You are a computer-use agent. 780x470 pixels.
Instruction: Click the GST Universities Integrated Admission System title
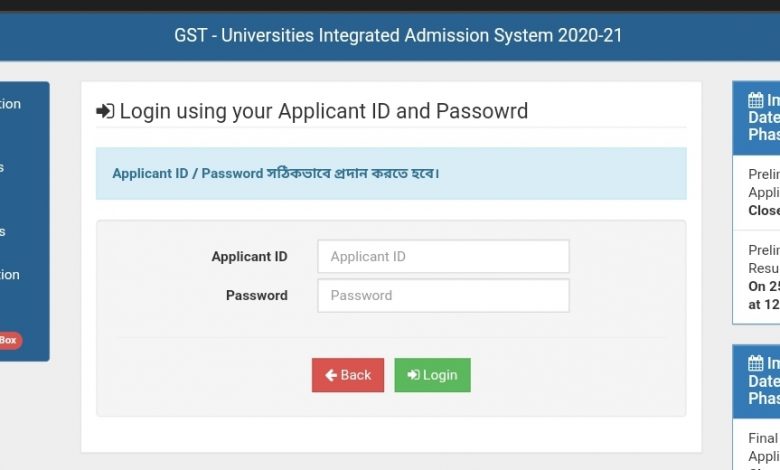398,36
